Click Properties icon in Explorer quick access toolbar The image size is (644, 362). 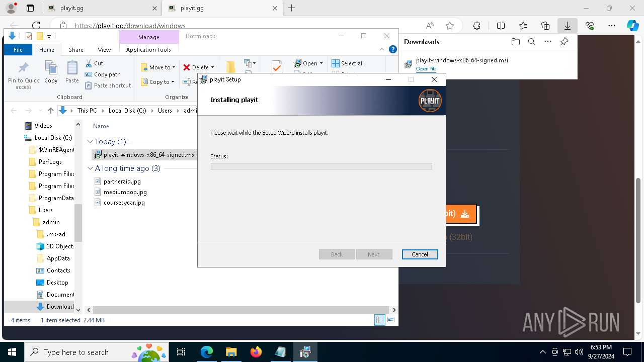29,36
